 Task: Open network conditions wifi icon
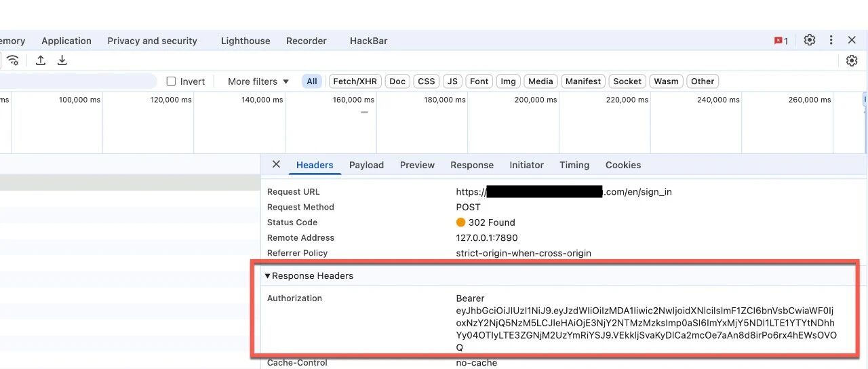click(x=12, y=60)
